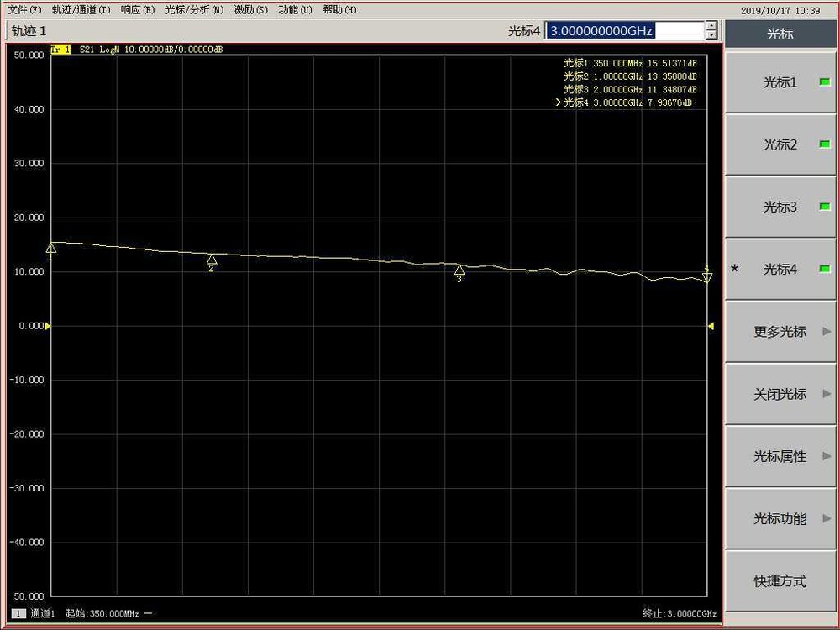The width and height of the screenshot is (840, 630).
Task: Toggle the green indicator on 光标3 button
Action: click(x=824, y=206)
